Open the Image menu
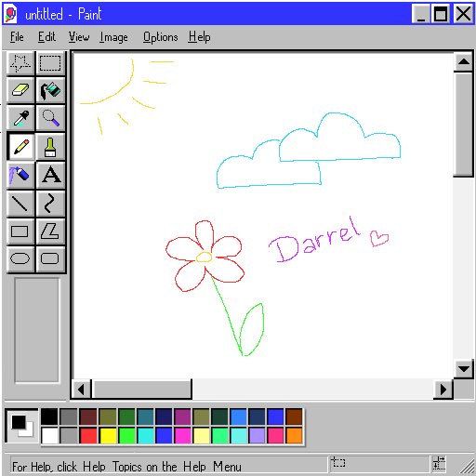476x476 pixels. [113, 37]
